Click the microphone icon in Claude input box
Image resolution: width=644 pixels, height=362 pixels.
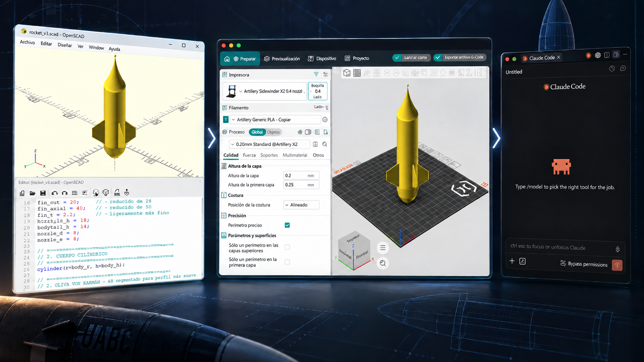pyautogui.click(x=617, y=249)
